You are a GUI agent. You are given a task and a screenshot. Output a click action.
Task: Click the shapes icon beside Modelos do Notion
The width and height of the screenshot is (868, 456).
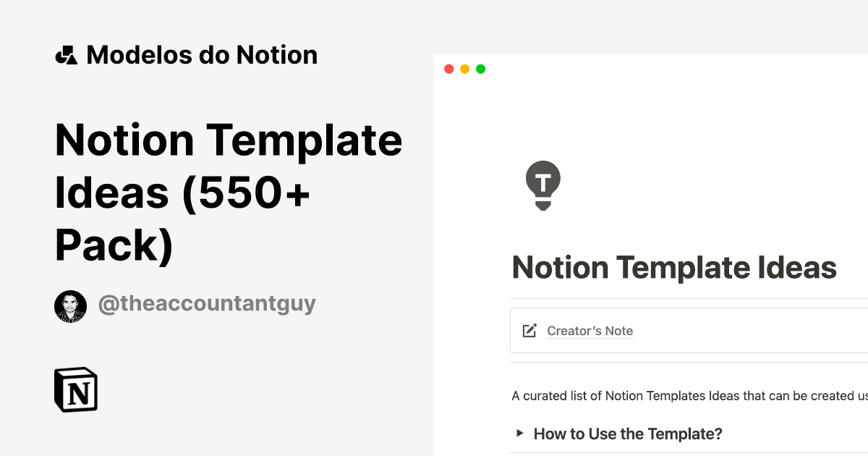click(x=66, y=55)
